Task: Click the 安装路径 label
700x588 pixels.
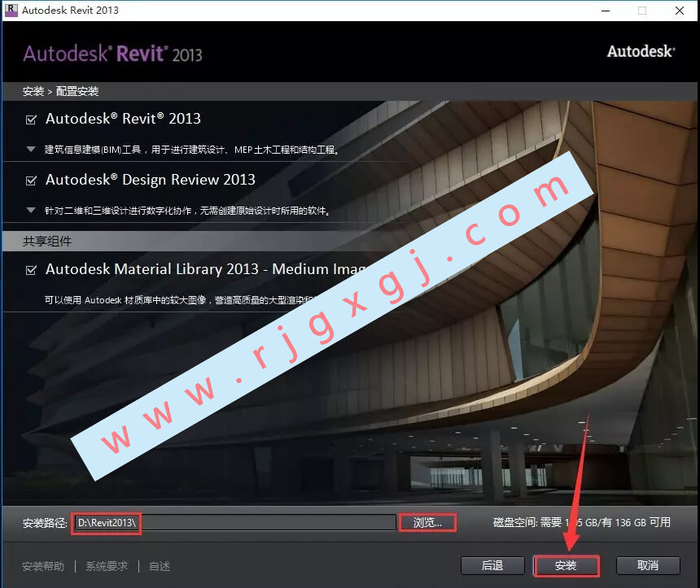Action: tap(45, 523)
